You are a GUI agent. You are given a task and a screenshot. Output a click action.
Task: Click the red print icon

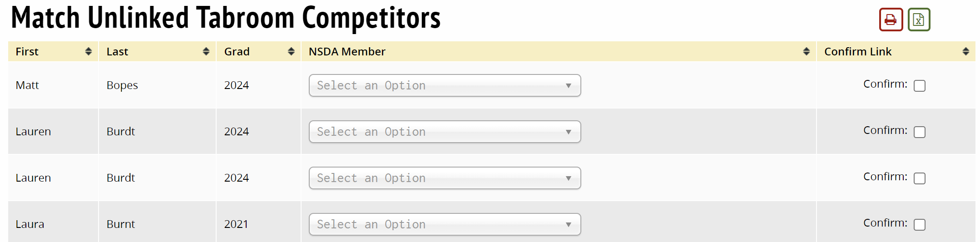(891, 20)
